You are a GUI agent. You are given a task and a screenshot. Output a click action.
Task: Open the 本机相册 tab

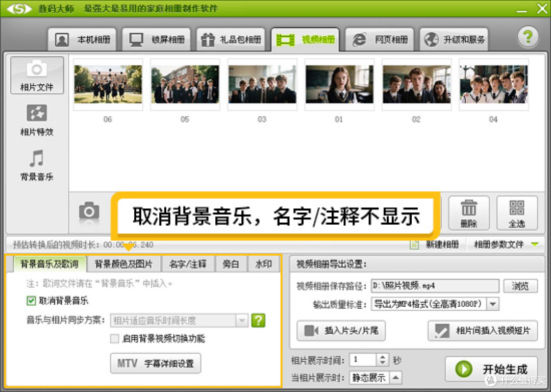(x=82, y=39)
